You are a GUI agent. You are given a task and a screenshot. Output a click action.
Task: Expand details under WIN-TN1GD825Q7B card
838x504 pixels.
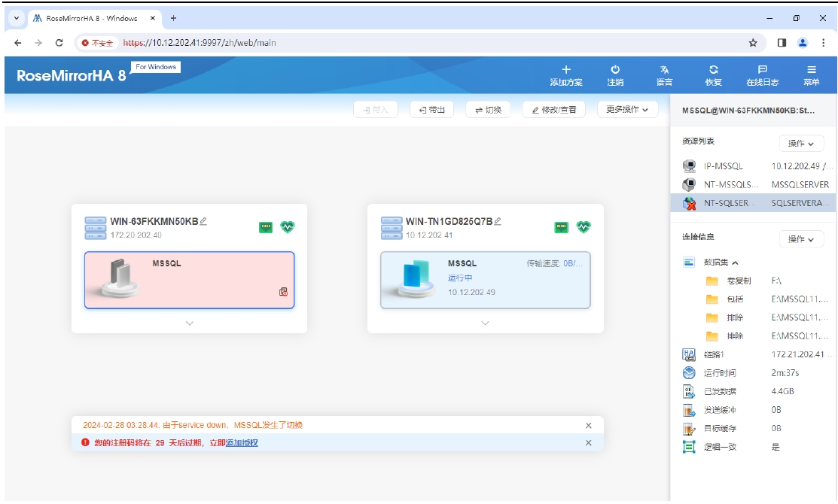485,323
